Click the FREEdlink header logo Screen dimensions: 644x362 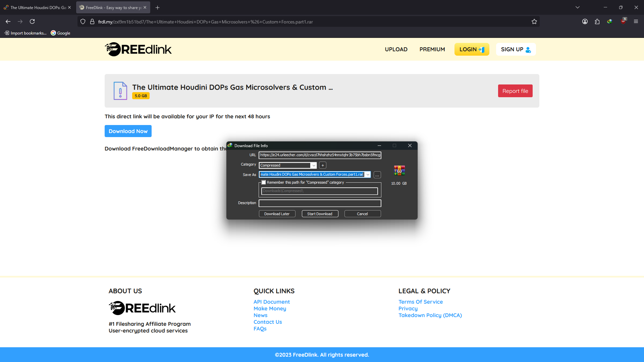(138, 49)
